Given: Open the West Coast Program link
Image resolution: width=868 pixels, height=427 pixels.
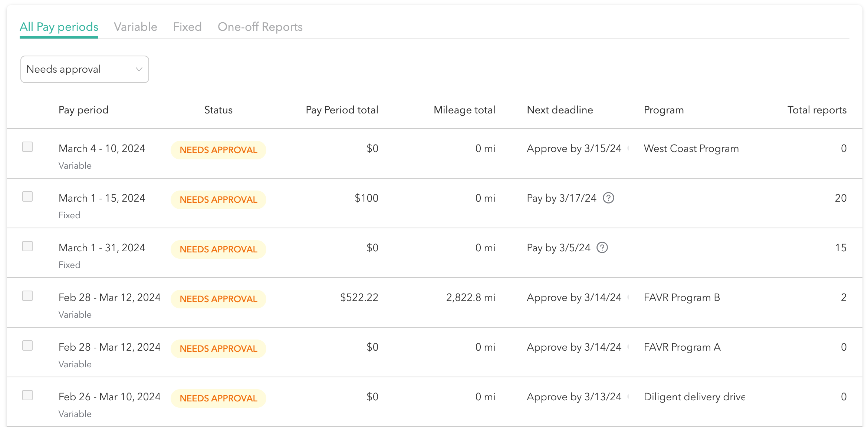Looking at the screenshot, I should pos(691,148).
